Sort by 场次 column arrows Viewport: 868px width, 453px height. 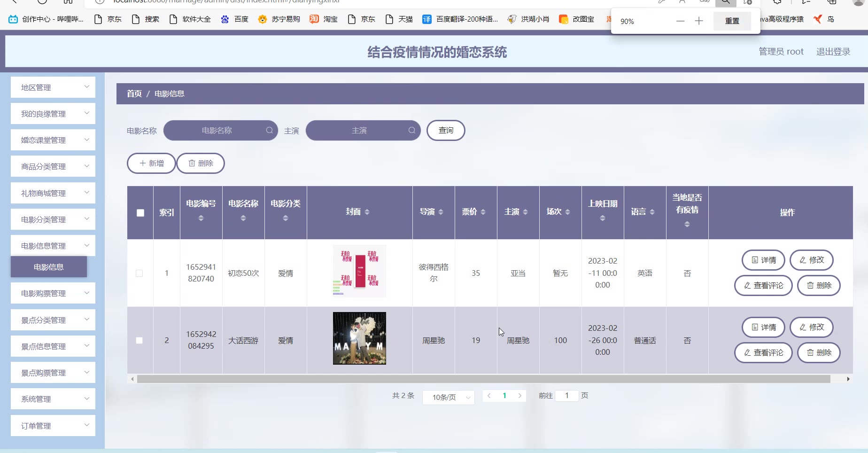568,212
